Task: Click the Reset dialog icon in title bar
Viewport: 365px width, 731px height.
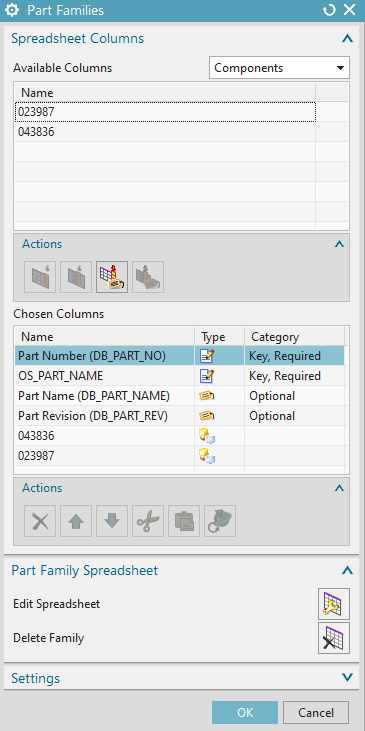Action: point(329,10)
